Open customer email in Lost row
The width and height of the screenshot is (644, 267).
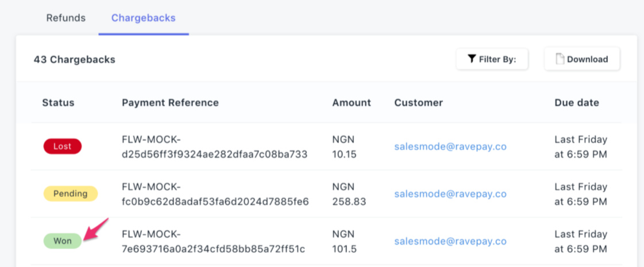(450, 147)
